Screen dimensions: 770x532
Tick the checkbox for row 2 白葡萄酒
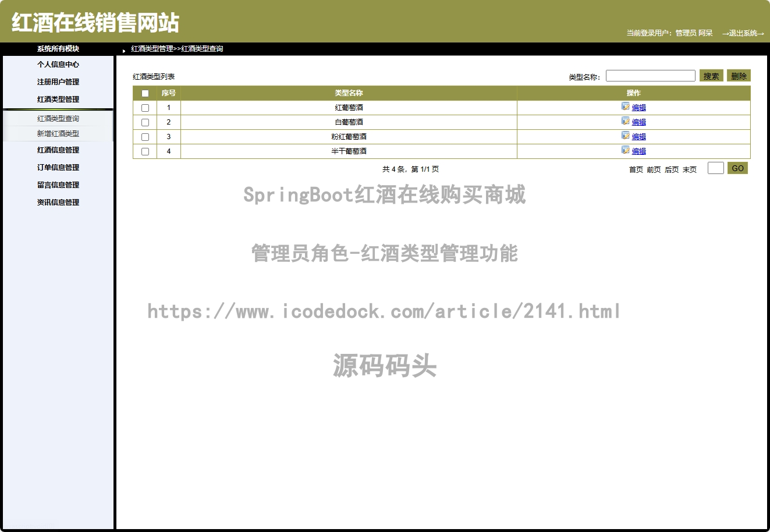click(145, 122)
